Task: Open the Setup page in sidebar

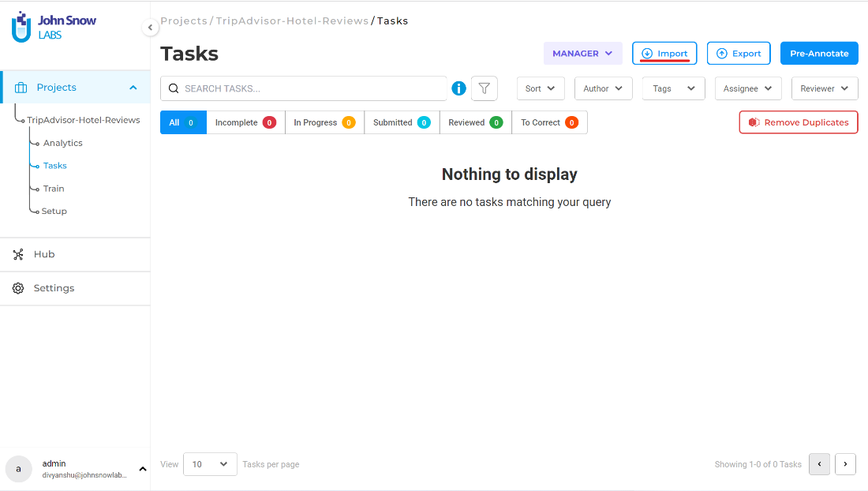Action: point(54,211)
